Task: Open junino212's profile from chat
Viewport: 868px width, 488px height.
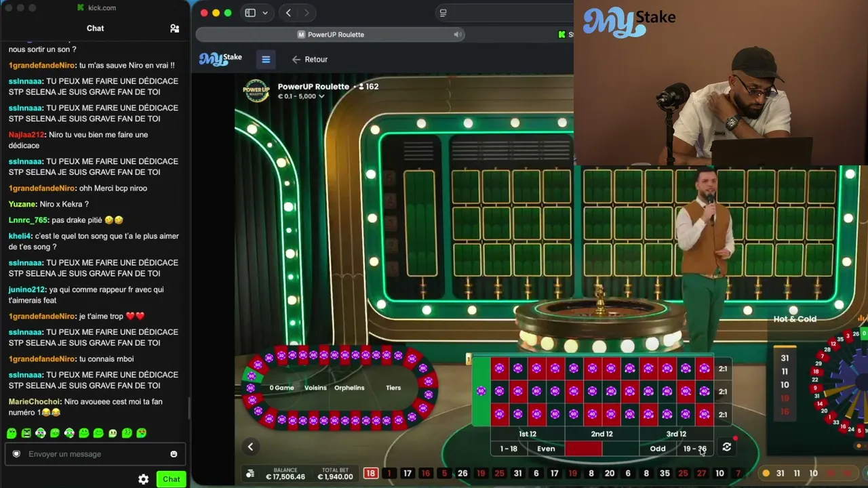Action: (27, 289)
